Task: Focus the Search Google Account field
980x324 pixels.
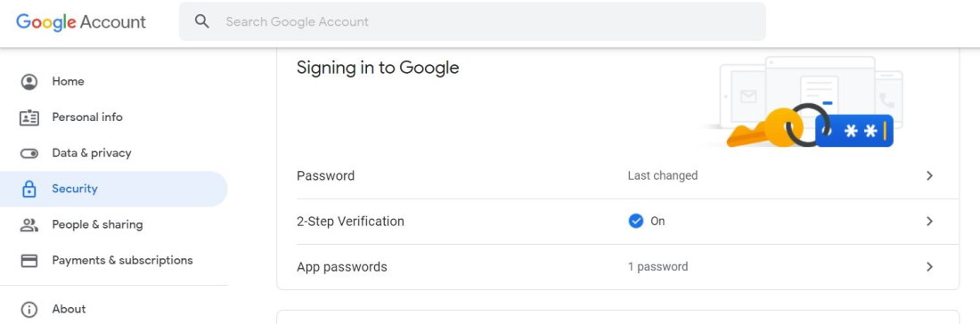Action: point(472,21)
